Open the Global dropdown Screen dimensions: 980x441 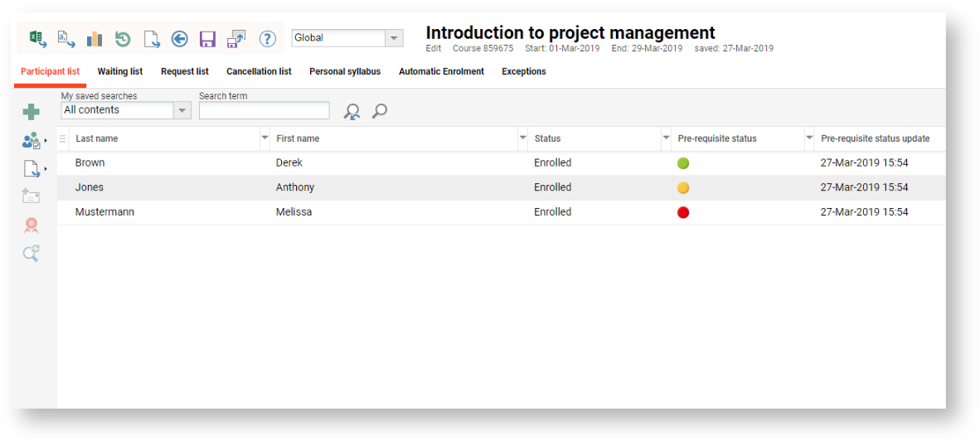(x=394, y=38)
